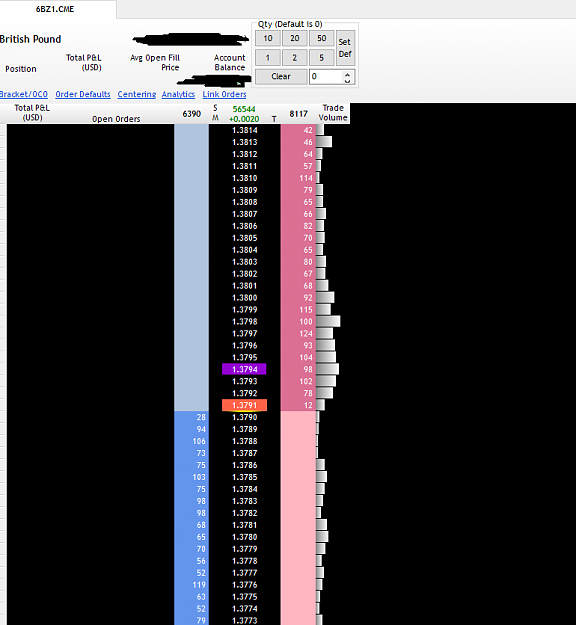576x625 pixels.
Task: Open the Analytics link
Action: click(178, 94)
